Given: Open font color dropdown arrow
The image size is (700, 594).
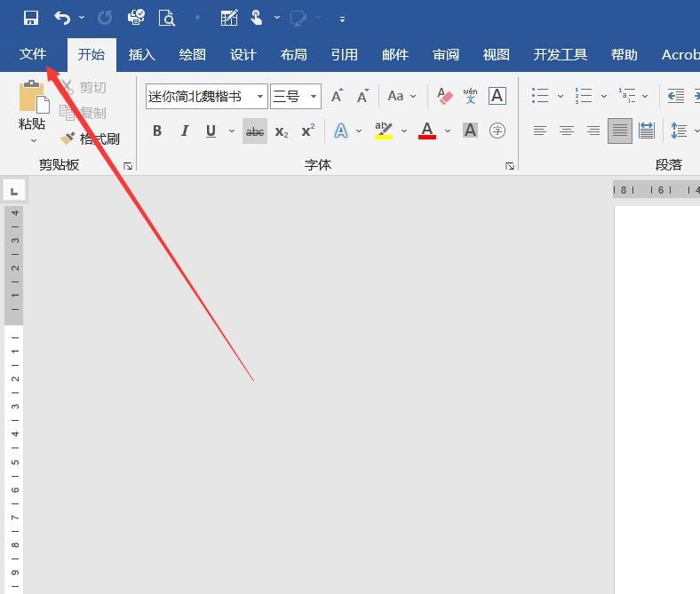Looking at the screenshot, I should [x=448, y=131].
